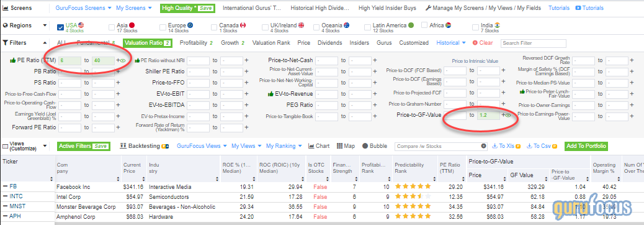Screen dimensions: 644x225
Task: Expand the Views (Customize) arrow
Action: coord(45,146)
